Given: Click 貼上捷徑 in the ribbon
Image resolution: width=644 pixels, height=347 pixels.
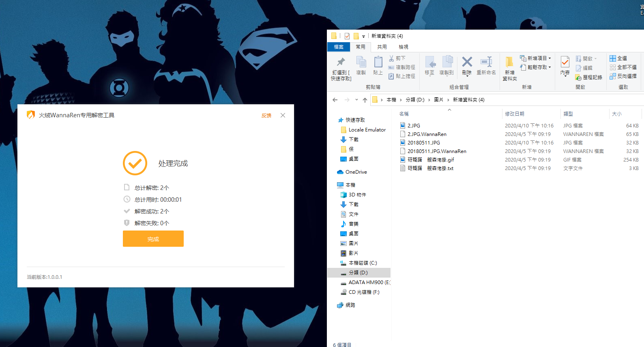Looking at the screenshot, I should click(401, 76).
